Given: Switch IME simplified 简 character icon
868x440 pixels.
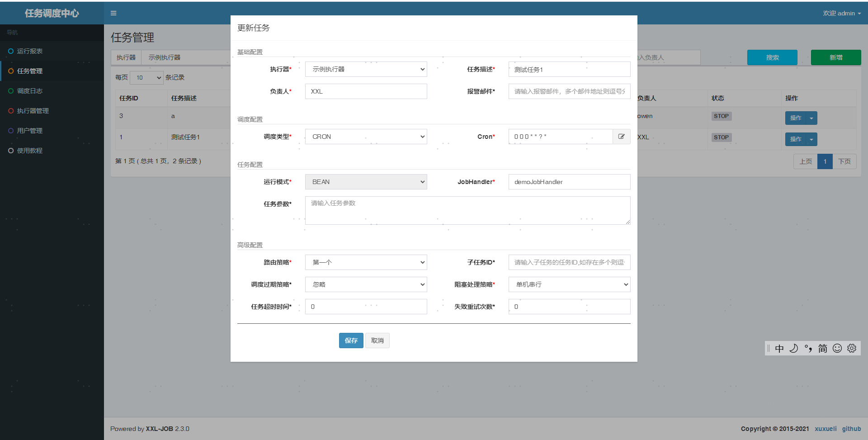Looking at the screenshot, I should tap(823, 348).
